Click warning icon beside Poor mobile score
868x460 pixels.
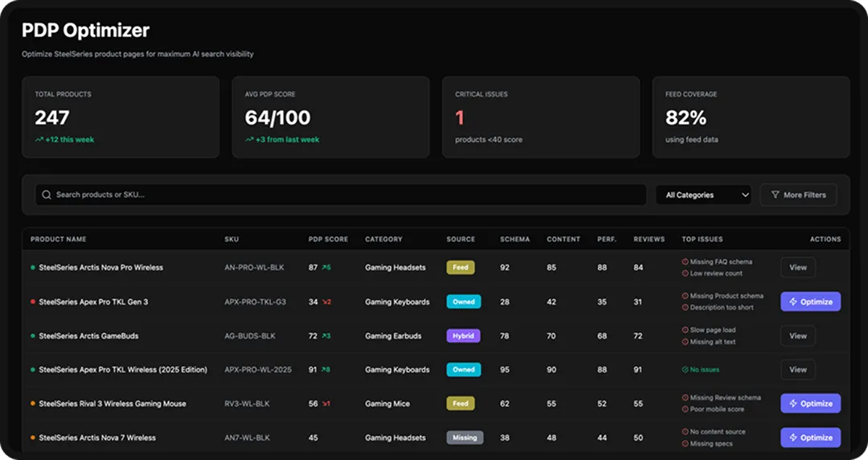[686, 409]
